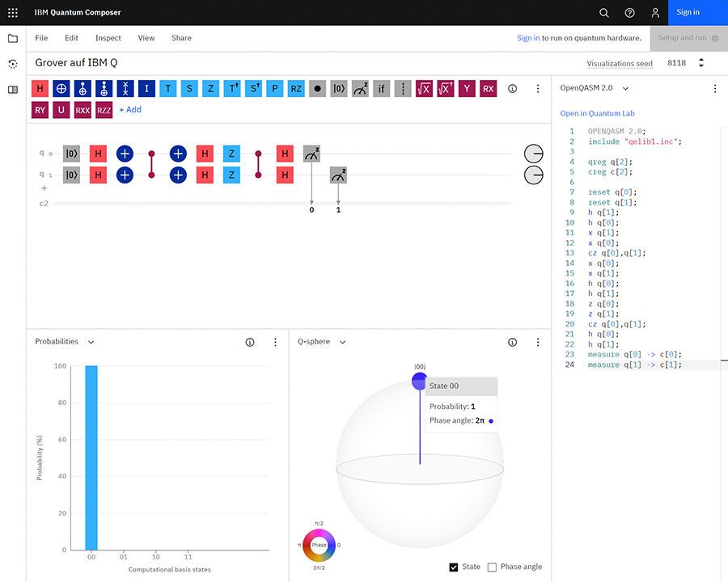This screenshot has height=582, width=728.
Task: Select the Hadamard (H) gate in the palette
Action: coord(40,89)
